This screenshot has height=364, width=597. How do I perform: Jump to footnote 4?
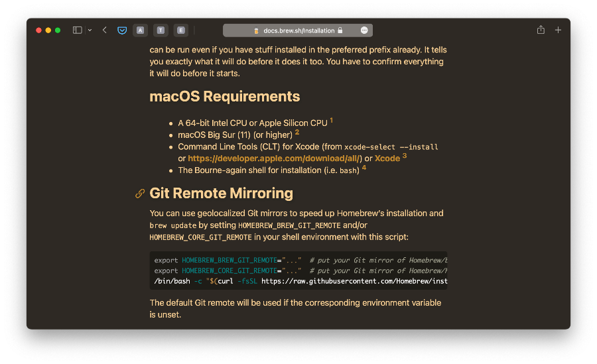click(364, 168)
